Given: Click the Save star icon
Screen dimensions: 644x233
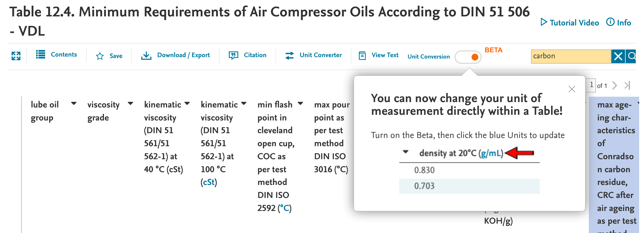Looking at the screenshot, I should pos(100,56).
